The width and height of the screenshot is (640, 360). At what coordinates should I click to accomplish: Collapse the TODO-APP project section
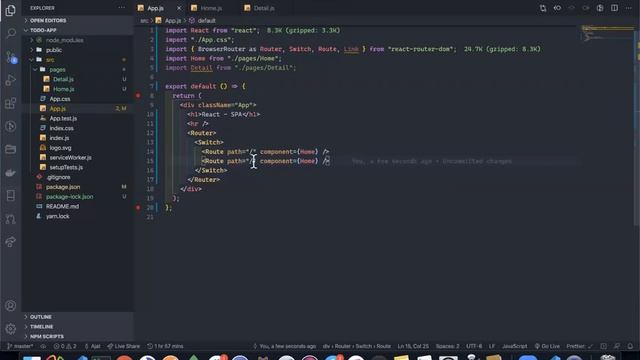click(x=78, y=30)
